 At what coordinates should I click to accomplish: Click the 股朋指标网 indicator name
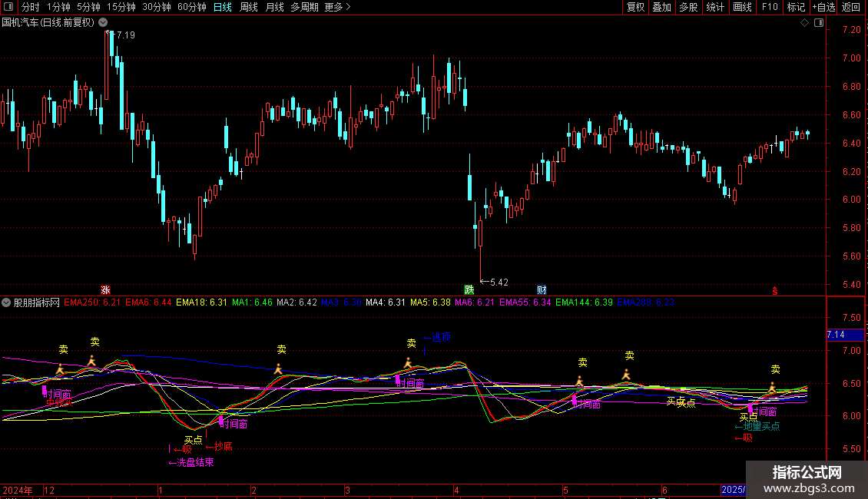[x=37, y=302]
